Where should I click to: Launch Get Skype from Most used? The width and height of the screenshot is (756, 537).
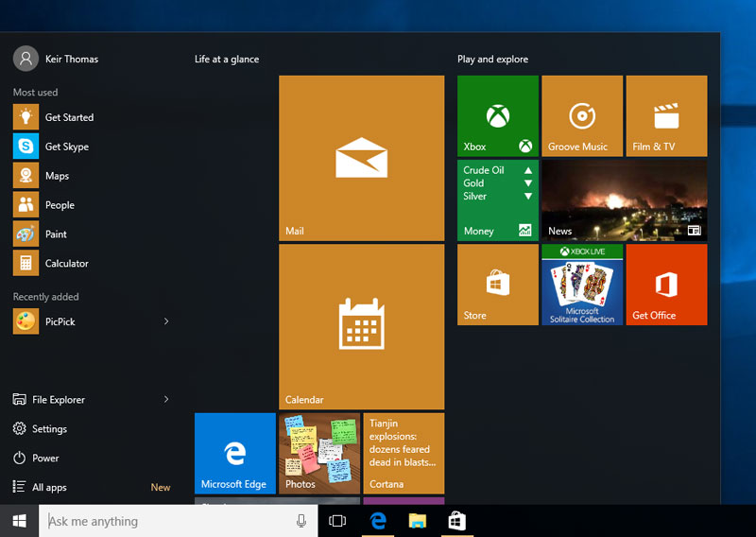click(x=92, y=147)
